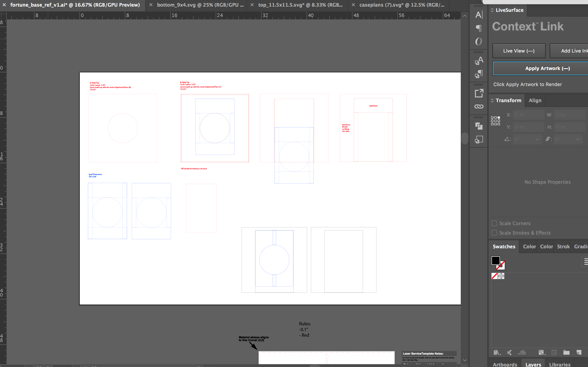The height and width of the screenshot is (367, 588).
Task: Select the reference point locator grid
Action: pos(495,121)
